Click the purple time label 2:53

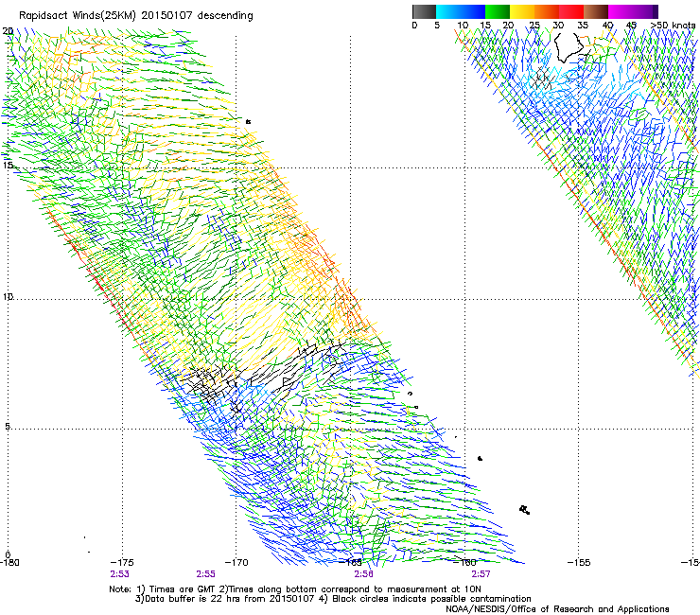coord(119,574)
